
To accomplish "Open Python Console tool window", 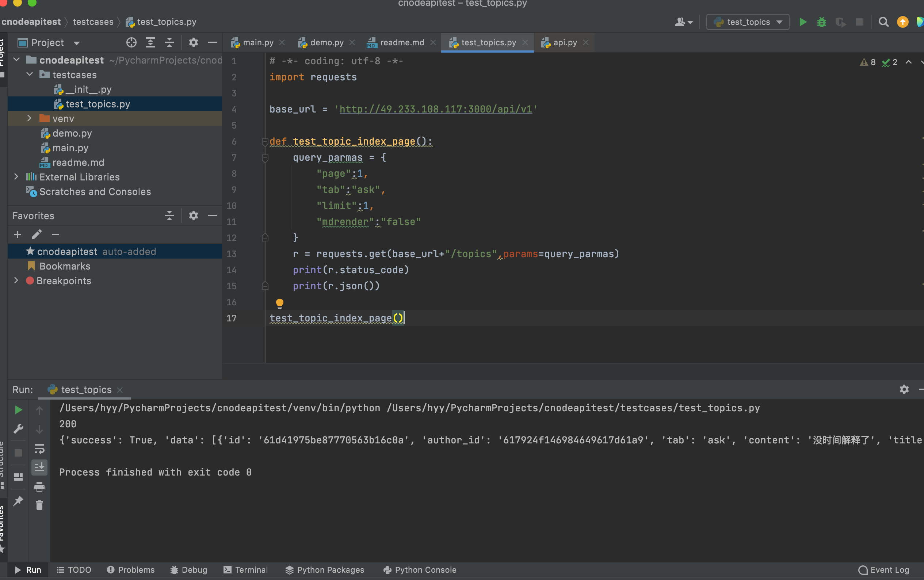I will coord(420,570).
